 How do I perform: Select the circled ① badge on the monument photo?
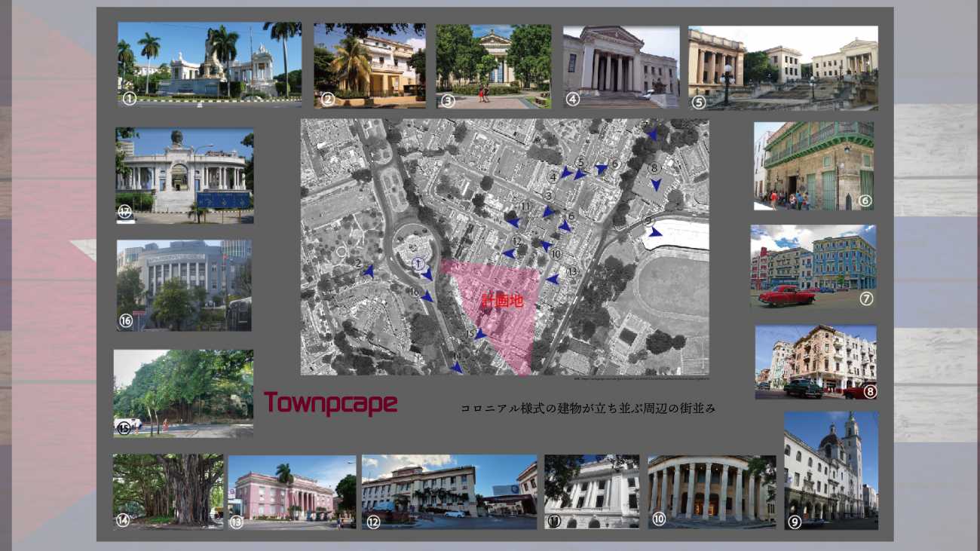tap(128, 98)
